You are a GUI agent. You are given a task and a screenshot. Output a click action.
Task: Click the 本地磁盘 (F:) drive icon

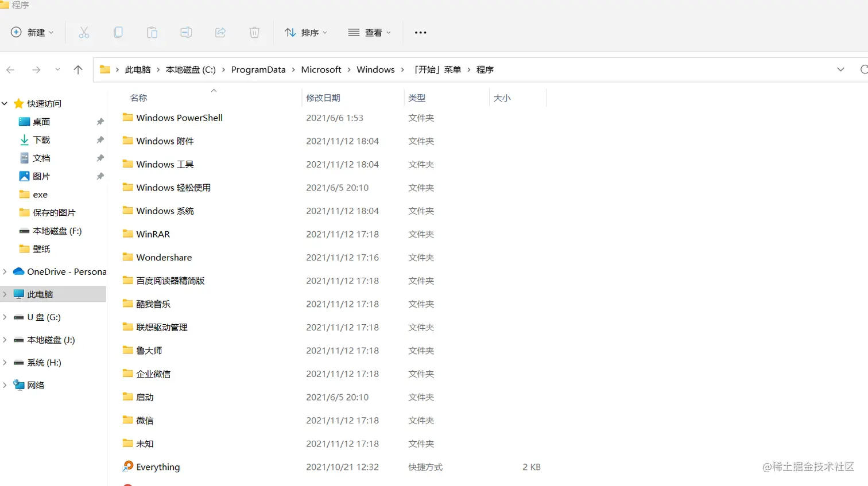pyautogui.click(x=24, y=231)
